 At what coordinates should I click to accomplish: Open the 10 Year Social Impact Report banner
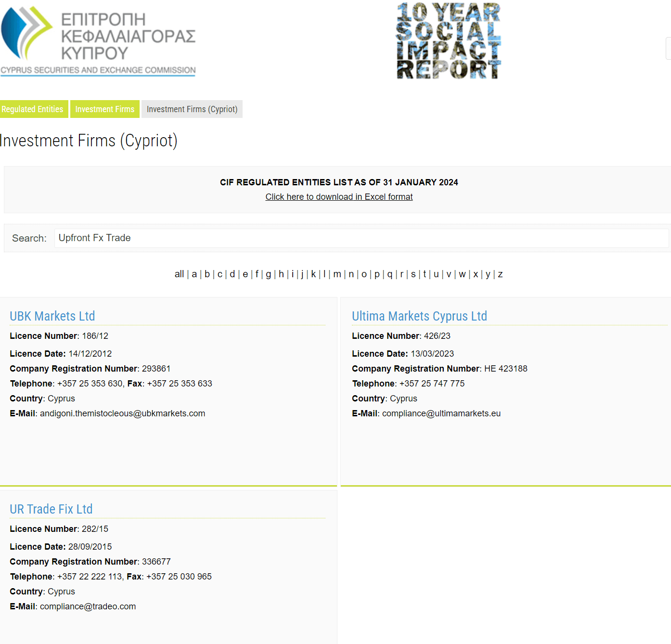tap(449, 41)
